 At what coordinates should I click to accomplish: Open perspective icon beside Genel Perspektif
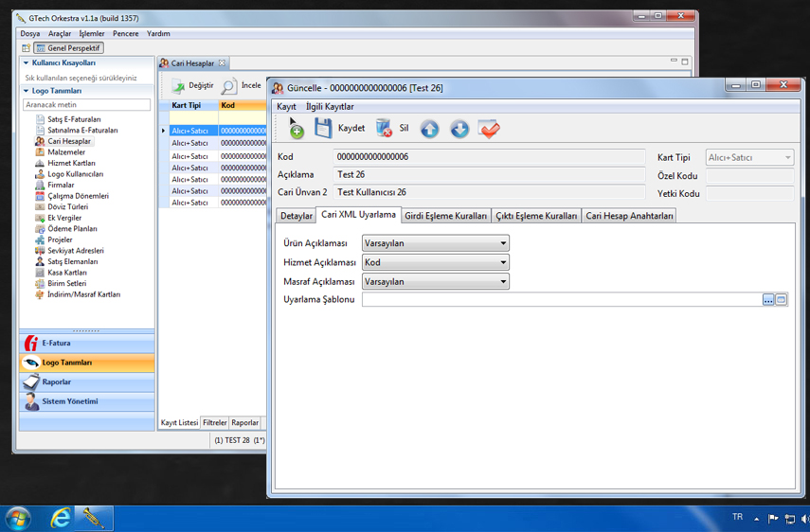point(26,48)
